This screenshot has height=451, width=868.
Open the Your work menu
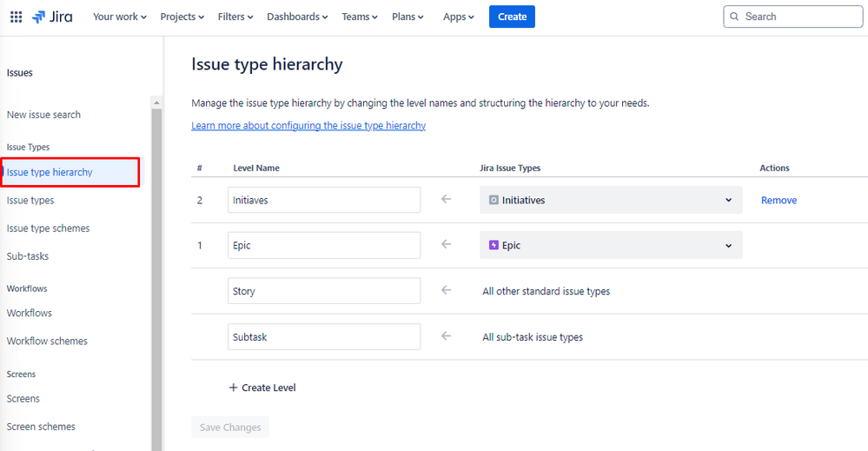(120, 17)
